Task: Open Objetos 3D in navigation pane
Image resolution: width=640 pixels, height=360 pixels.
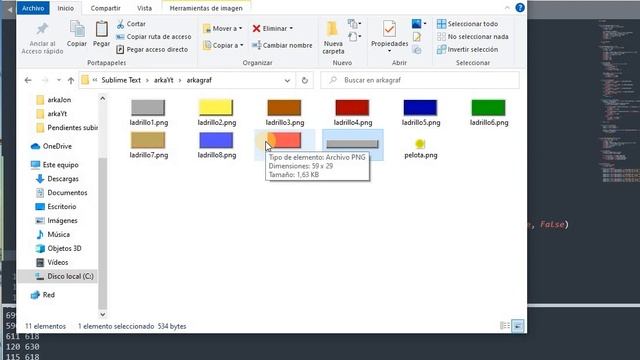Action: coord(58,248)
